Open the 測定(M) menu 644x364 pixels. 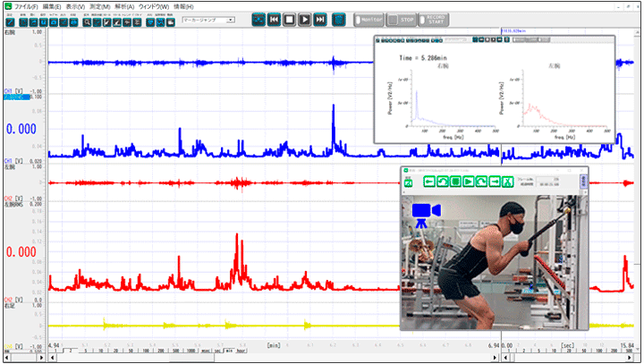tap(100, 6)
